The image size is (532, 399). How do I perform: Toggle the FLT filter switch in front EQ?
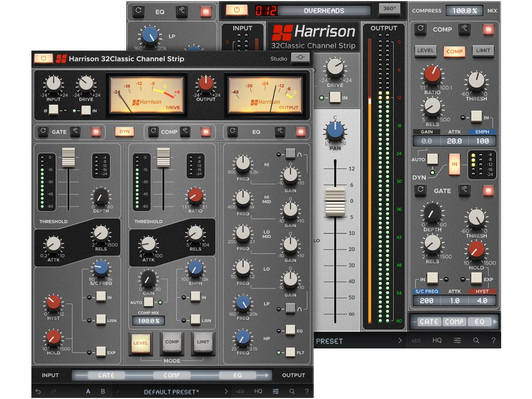point(290,352)
